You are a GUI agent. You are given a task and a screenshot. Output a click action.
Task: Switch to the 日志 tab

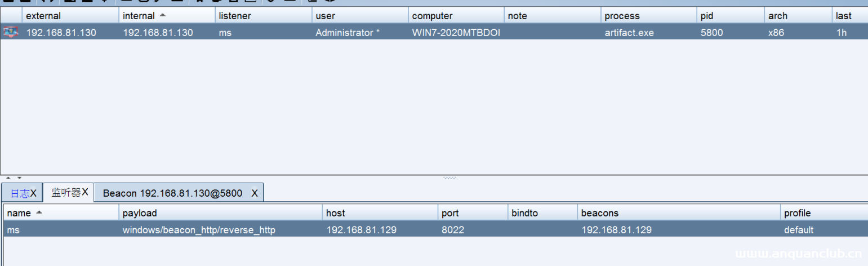[x=20, y=193]
